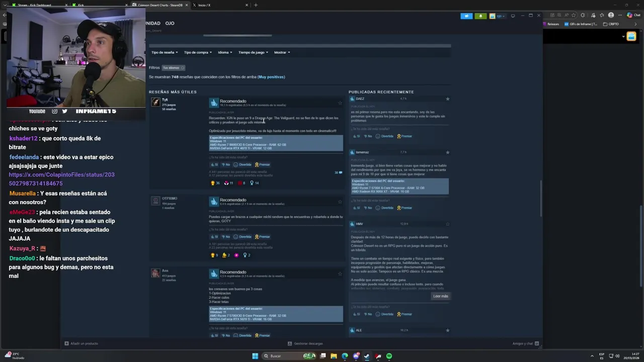Open Tylt's reviewer avatar

(155, 102)
